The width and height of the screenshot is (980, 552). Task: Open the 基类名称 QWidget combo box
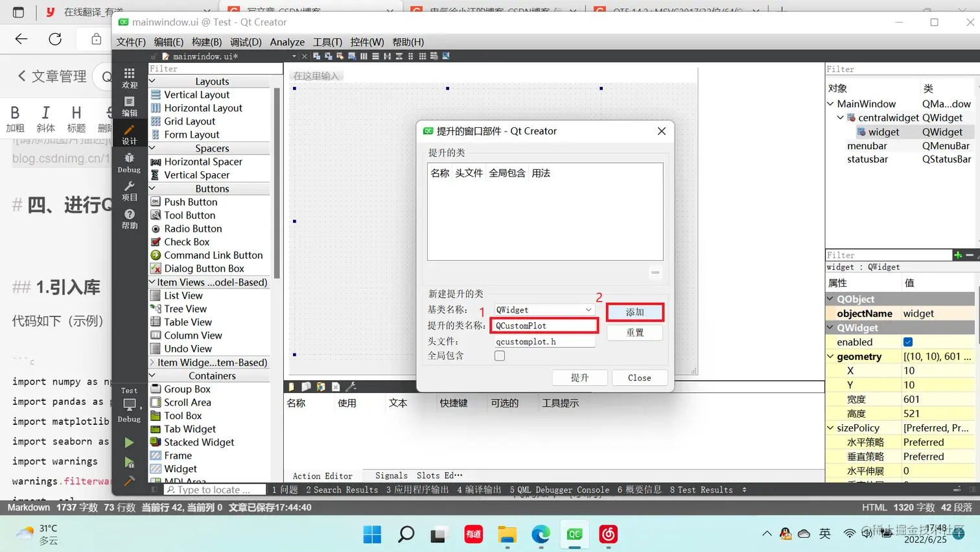(544, 310)
